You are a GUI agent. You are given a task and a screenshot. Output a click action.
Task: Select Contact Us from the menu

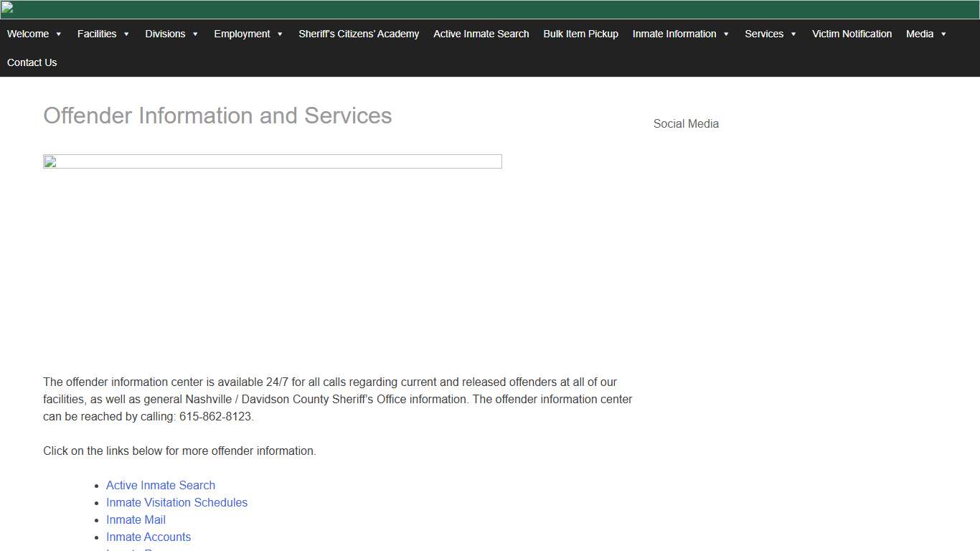pyautogui.click(x=32, y=62)
